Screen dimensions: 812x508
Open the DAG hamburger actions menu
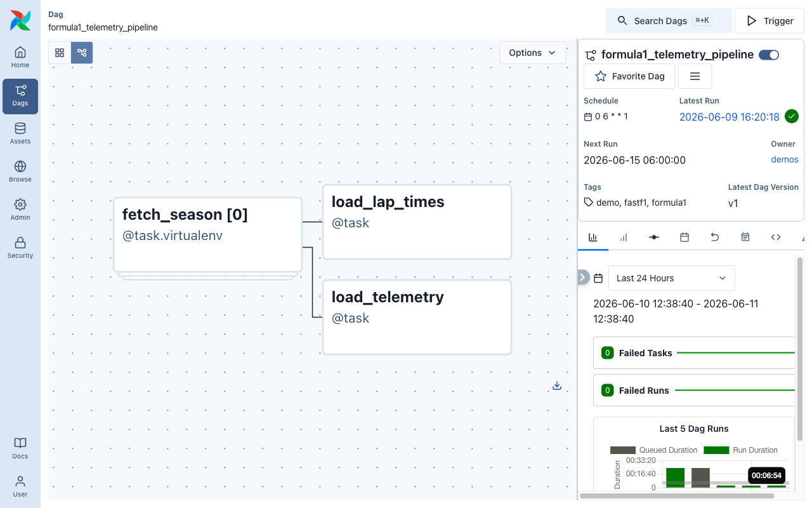coord(695,76)
